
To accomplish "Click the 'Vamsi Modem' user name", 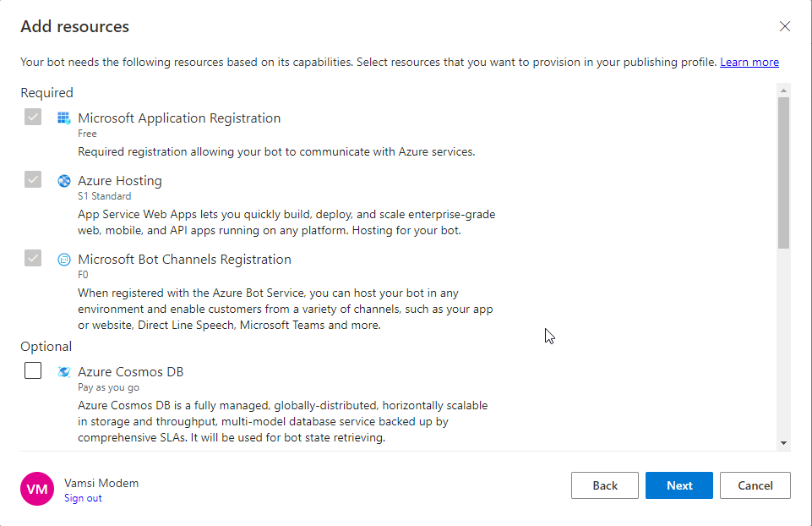I will coord(101,483).
